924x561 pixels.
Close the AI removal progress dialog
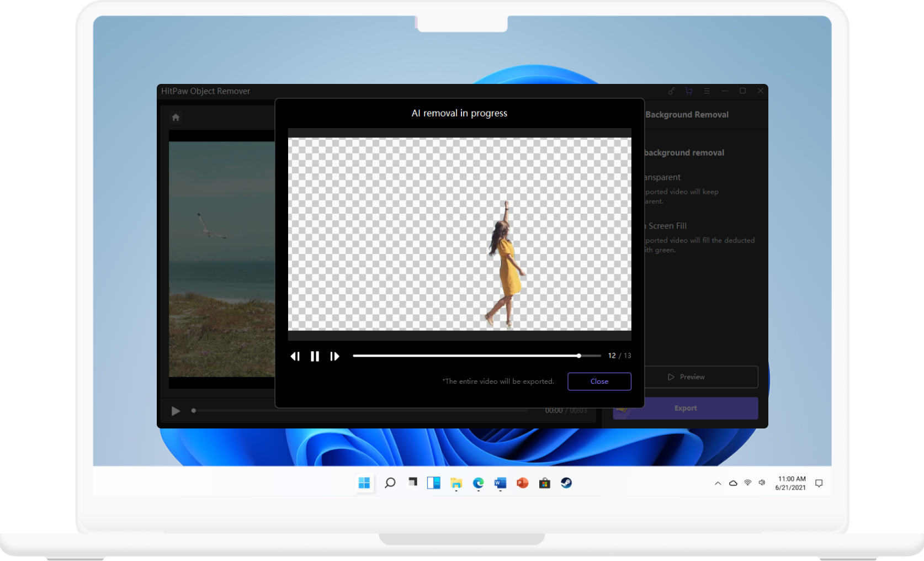tap(599, 381)
